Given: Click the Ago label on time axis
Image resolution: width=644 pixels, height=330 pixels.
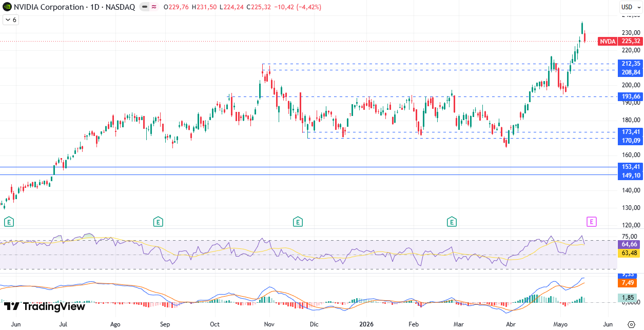Looking at the screenshot, I should pos(115,324).
